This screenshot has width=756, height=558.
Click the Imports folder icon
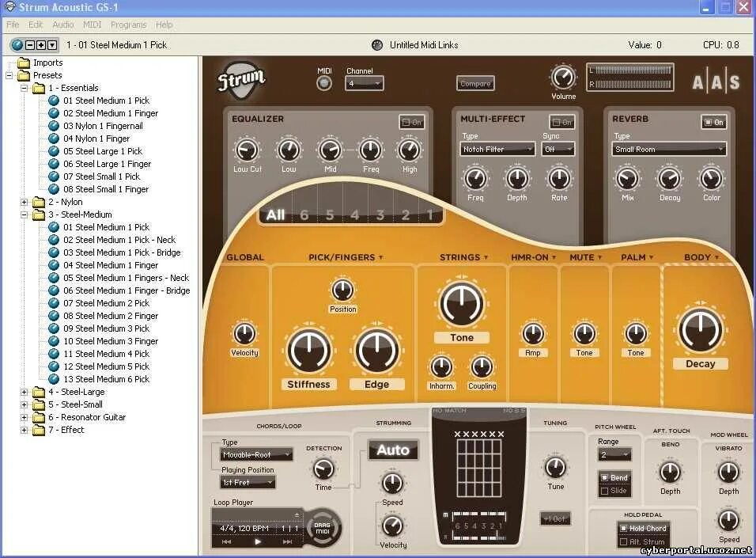(x=24, y=63)
